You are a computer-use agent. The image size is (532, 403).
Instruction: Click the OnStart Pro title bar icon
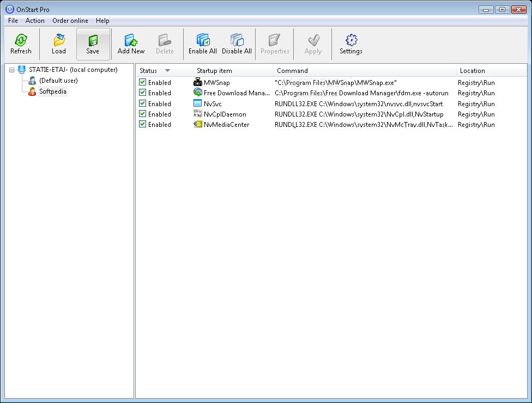coord(9,9)
